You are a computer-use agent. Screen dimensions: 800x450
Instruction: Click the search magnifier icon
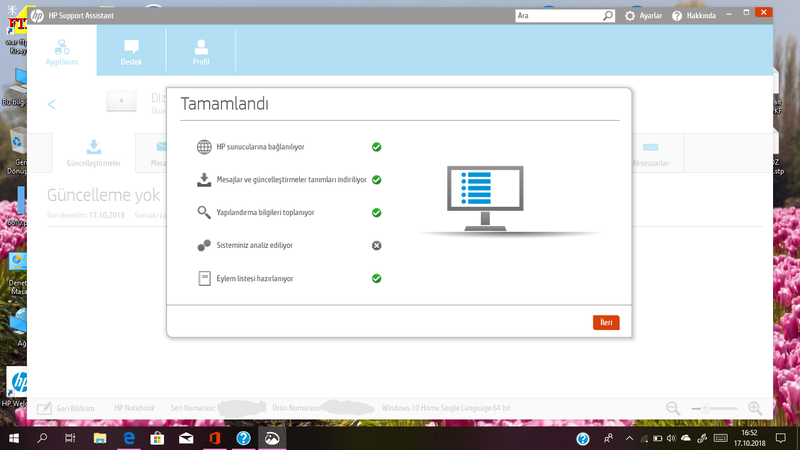[607, 16]
